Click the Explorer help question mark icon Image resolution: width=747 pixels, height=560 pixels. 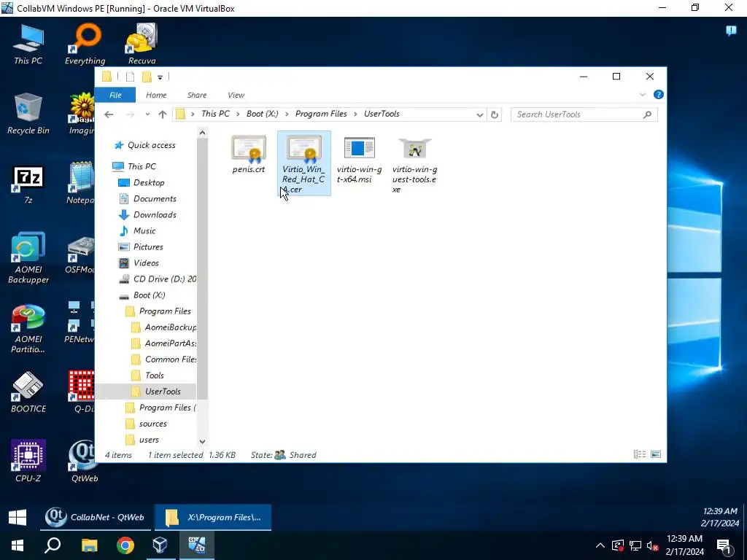(x=659, y=94)
